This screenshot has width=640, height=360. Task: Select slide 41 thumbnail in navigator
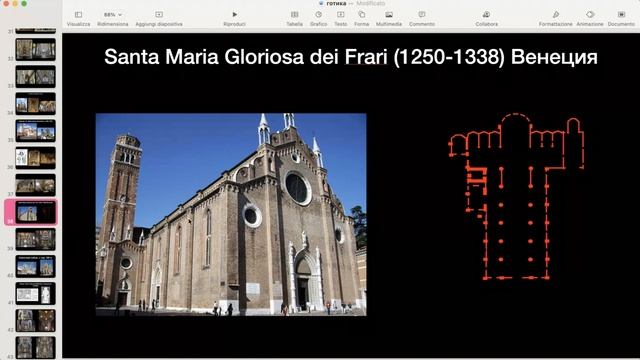point(36,293)
